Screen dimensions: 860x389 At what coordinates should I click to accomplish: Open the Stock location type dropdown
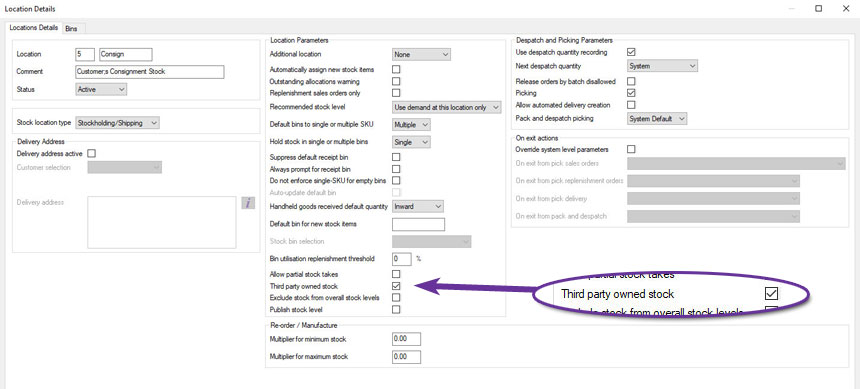click(117, 123)
